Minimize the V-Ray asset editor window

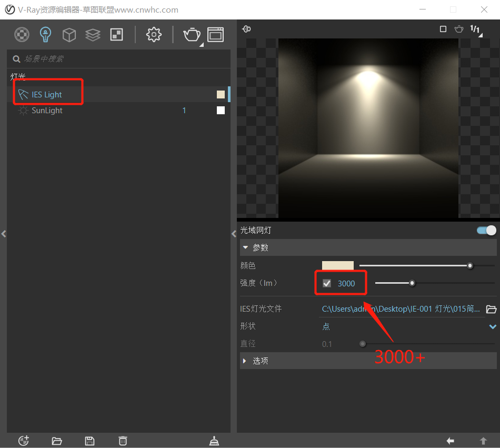pos(423,9)
